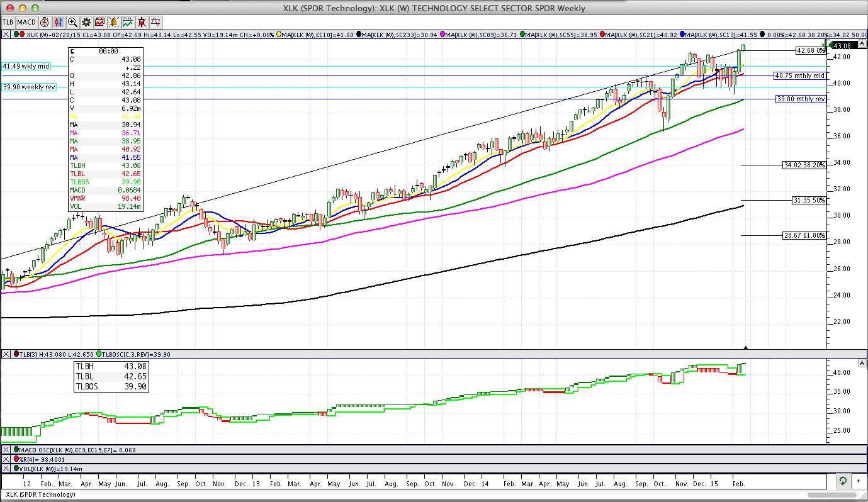Click the green refresh icon bottom right
The height and width of the screenshot is (502, 868).
[x=842, y=481]
